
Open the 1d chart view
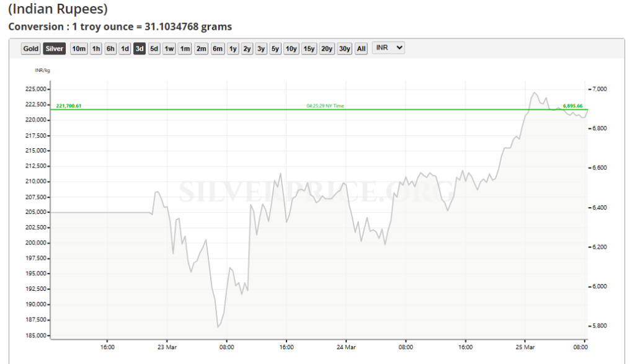coord(125,48)
